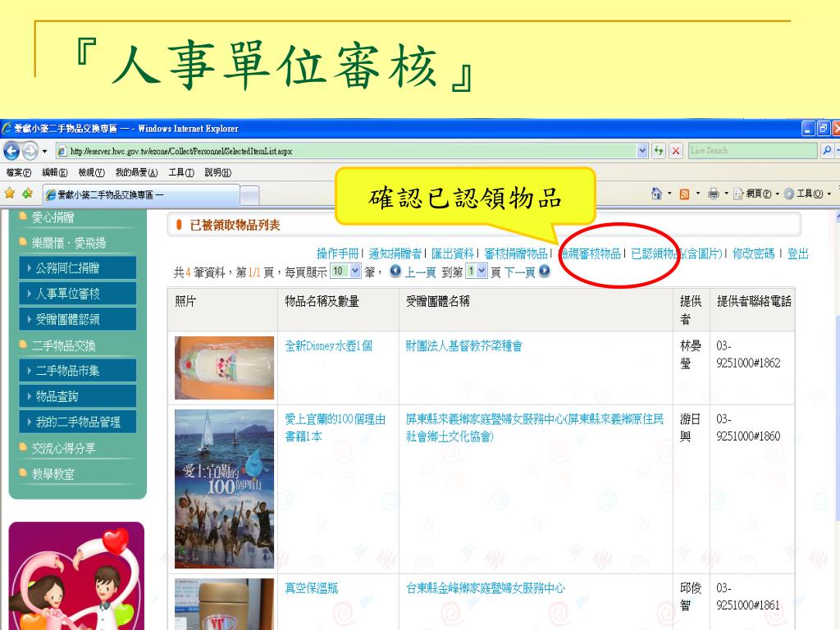Click the Home page icon
Viewport: 840px width, 630px height.
tap(656, 194)
